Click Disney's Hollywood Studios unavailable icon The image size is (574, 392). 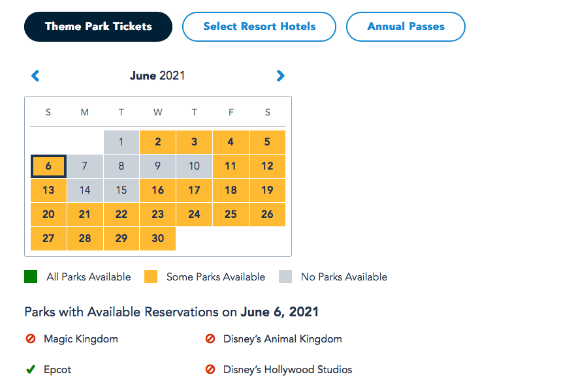point(210,370)
